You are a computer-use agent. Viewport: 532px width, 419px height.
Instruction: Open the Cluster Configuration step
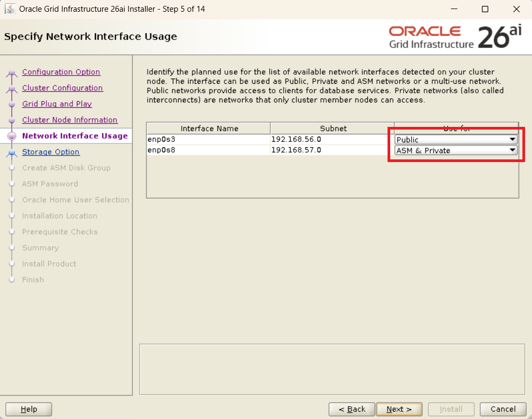click(x=62, y=88)
